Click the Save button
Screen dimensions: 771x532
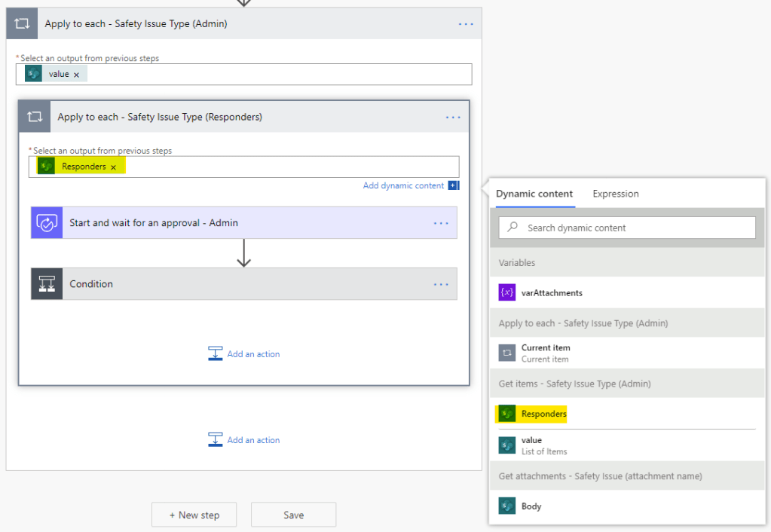(x=293, y=515)
